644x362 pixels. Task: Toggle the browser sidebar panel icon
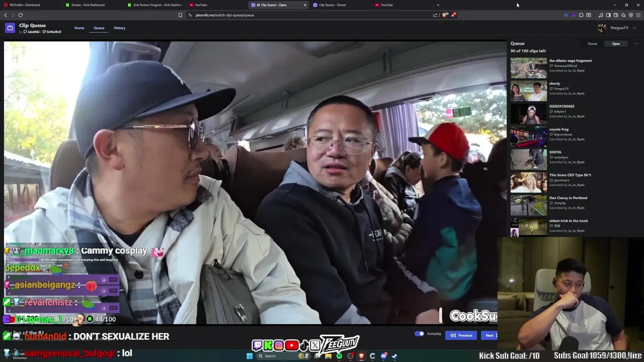[x=608, y=15]
